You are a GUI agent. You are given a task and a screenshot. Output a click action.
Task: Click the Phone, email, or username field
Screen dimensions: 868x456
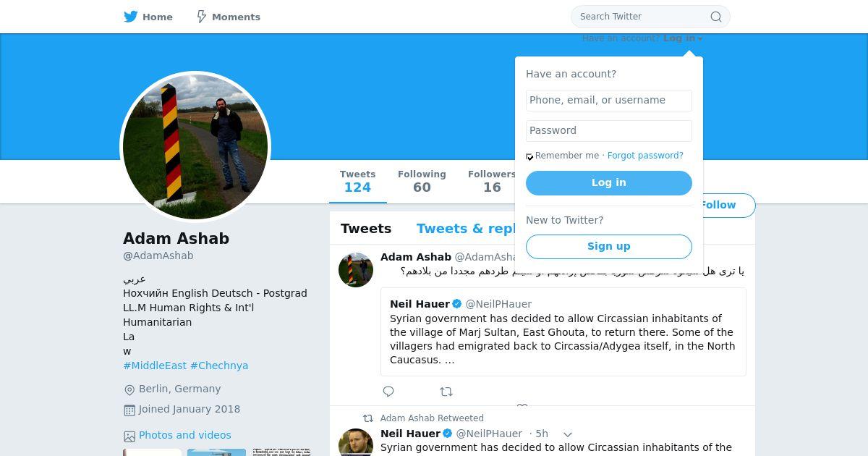(609, 101)
